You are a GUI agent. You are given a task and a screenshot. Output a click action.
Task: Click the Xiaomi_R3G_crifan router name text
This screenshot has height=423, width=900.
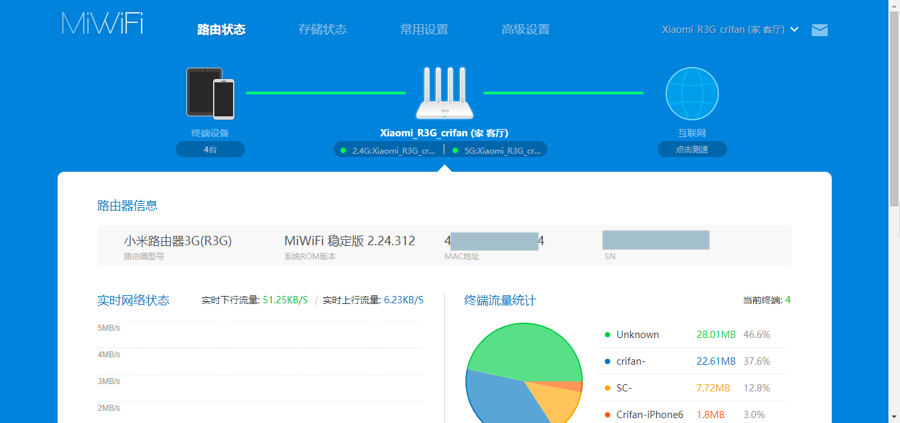[444, 133]
